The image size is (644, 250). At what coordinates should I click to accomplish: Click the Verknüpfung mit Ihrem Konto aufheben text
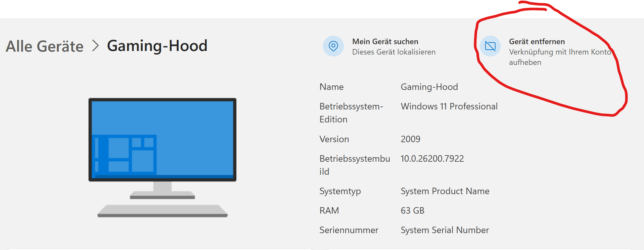560,57
